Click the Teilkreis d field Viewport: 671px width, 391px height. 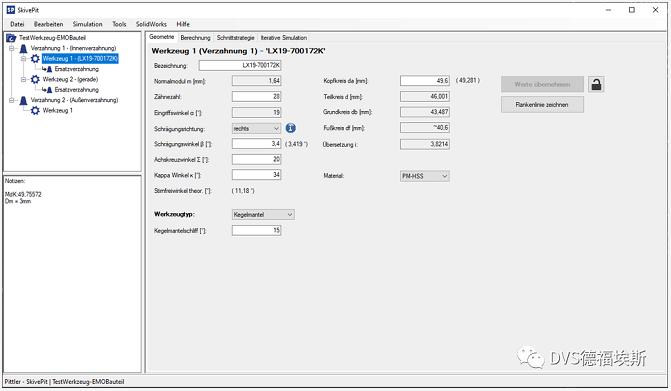(x=425, y=97)
